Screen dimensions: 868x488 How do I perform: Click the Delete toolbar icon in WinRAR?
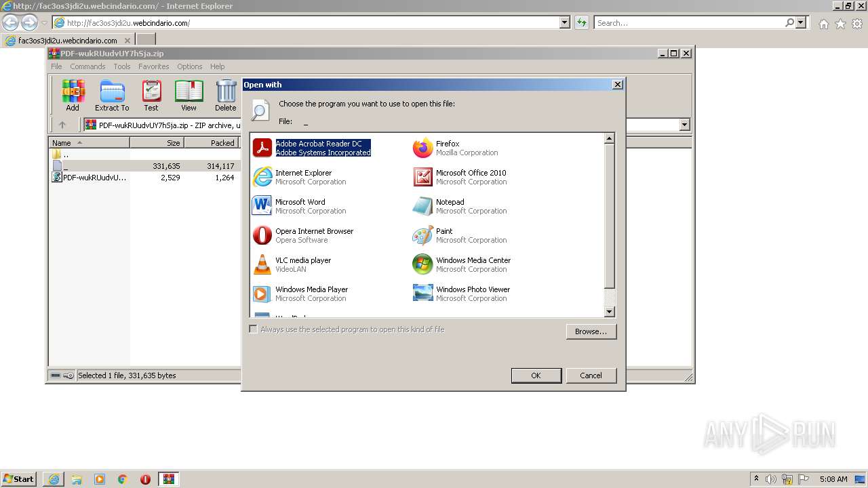point(226,96)
